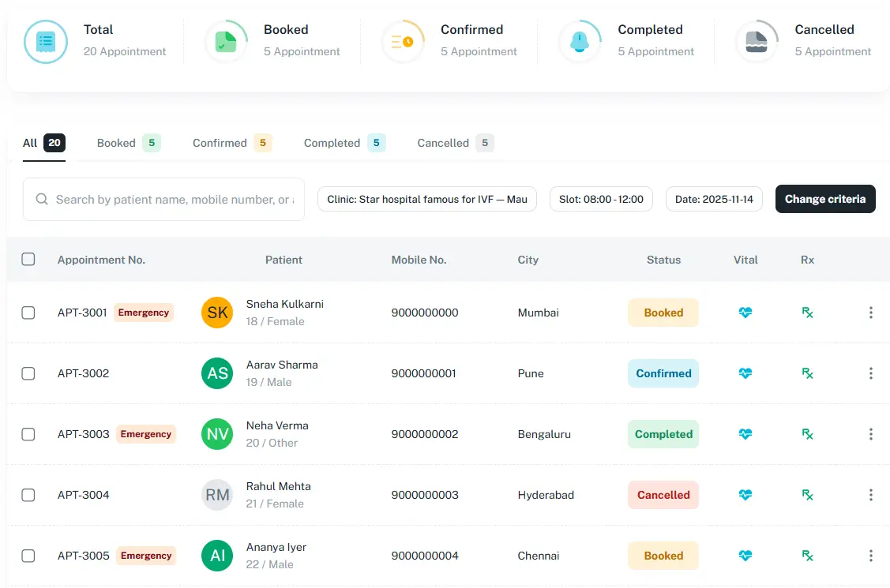Image resolution: width=890 pixels, height=588 pixels.
Task: Click the Confirmed summary clock-list icon
Action: click(403, 42)
